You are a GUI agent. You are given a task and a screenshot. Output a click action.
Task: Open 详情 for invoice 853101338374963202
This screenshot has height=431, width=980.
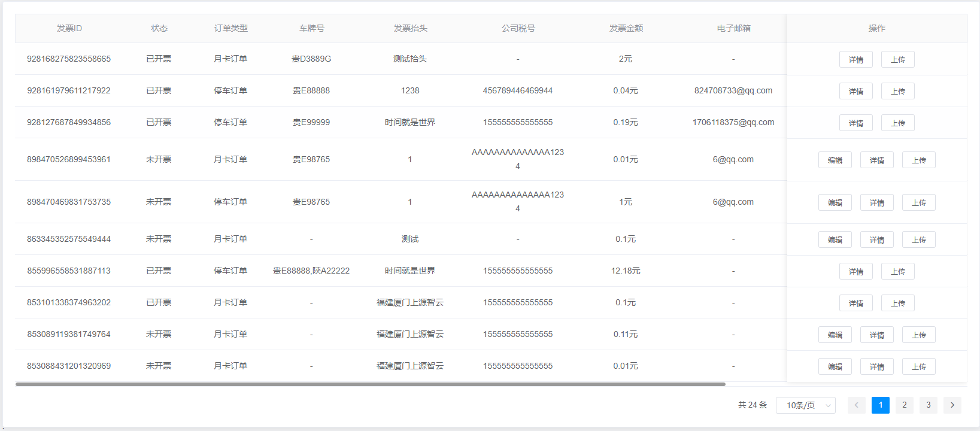[855, 303]
